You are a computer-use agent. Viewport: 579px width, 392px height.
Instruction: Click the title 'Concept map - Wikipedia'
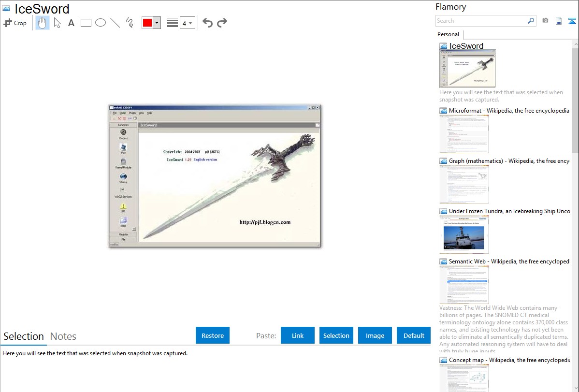509,360
